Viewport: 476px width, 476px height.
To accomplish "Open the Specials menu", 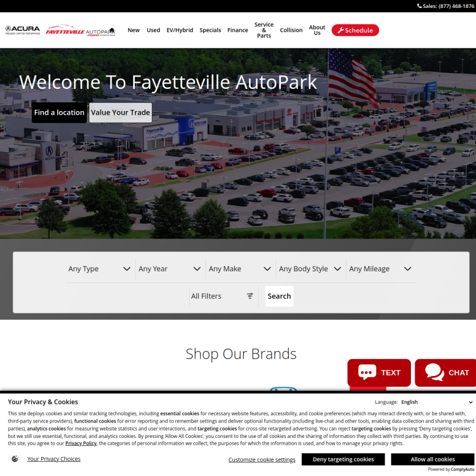I will click(210, 30).
